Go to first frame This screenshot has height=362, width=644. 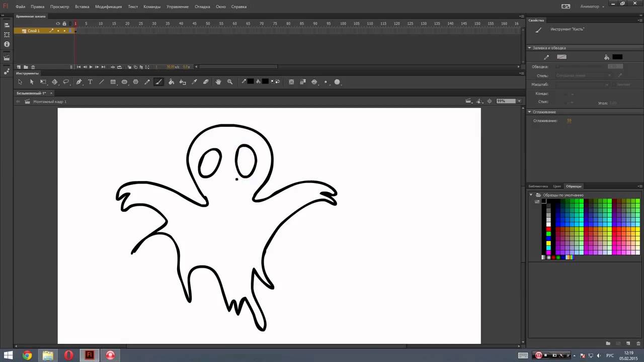click(78, 67)
